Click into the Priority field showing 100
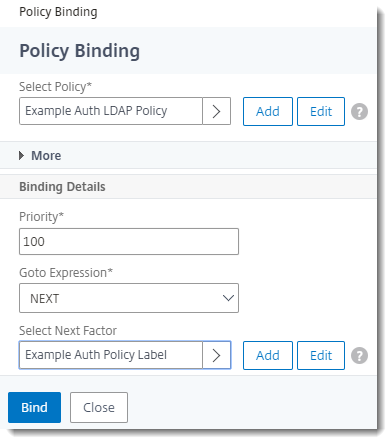The width and height of the screenshot is (392, 444). (x=129, y=241)
